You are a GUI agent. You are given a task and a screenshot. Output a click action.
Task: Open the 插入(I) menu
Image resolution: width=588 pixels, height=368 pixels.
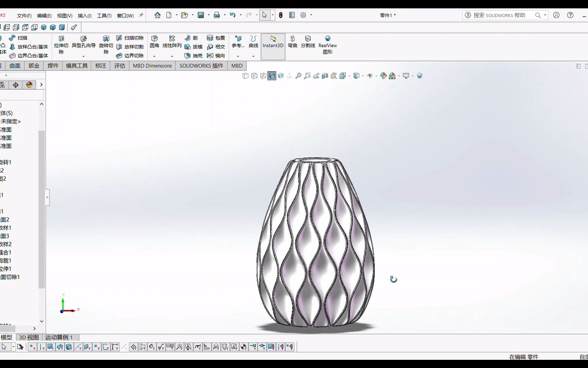tap(84, 15)
